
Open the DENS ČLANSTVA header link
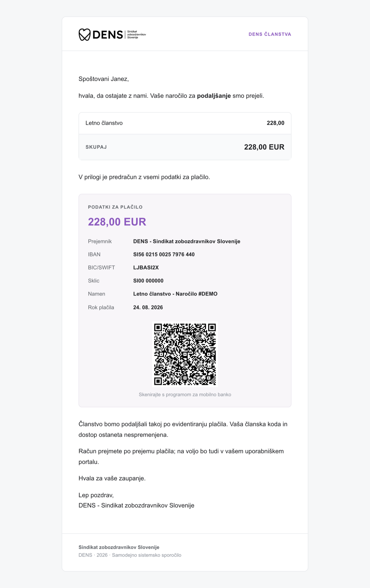(270, 34)
